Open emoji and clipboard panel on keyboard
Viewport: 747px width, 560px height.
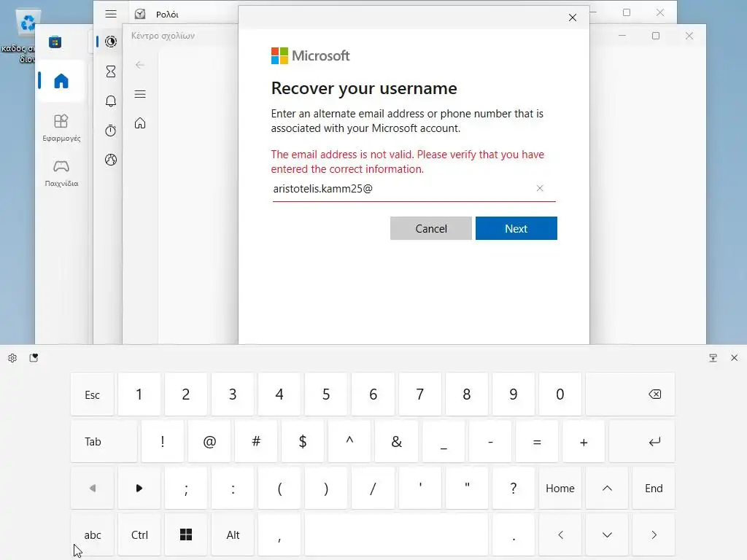click(34, 358)
